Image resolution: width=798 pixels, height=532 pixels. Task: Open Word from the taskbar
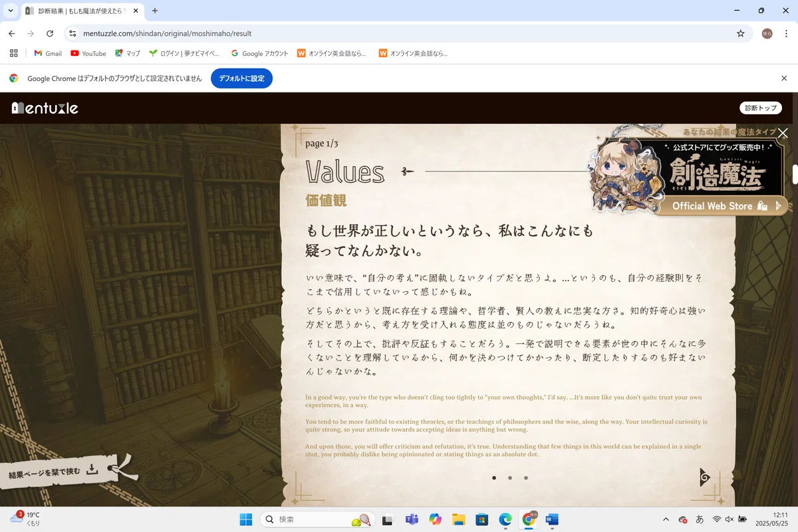(552, 519)
